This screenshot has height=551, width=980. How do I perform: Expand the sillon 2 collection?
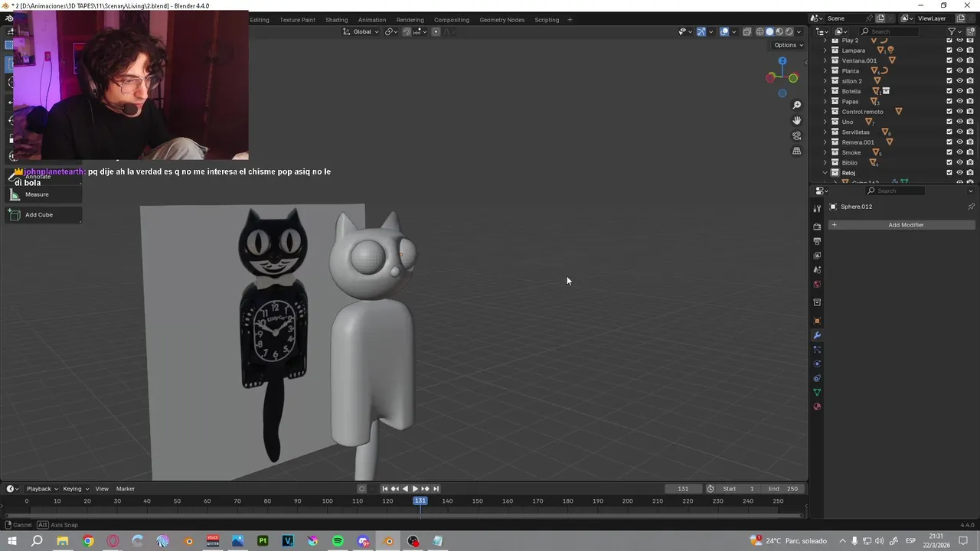click(x=825, y=81)
